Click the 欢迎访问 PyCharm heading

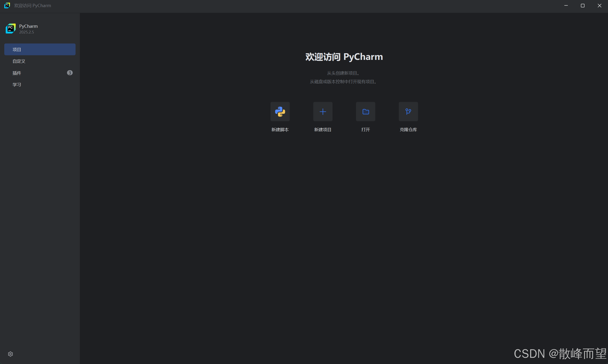click(x=344, y=57)
